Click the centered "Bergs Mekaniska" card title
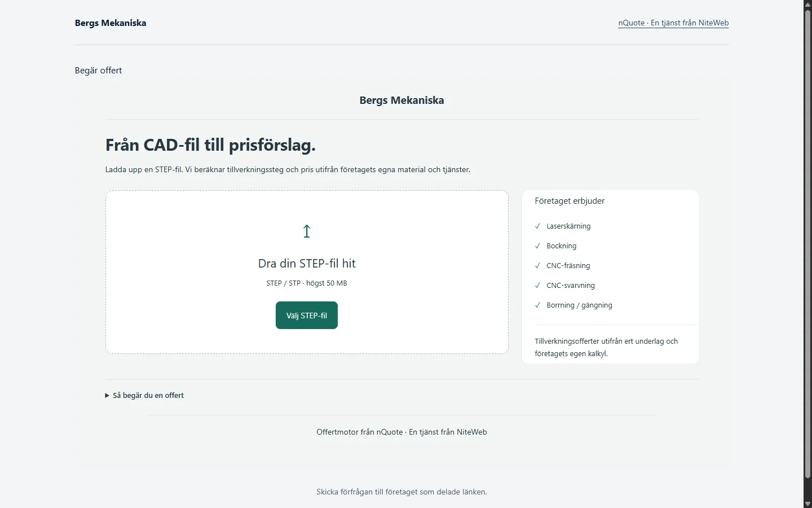 (x=402, y=100)
